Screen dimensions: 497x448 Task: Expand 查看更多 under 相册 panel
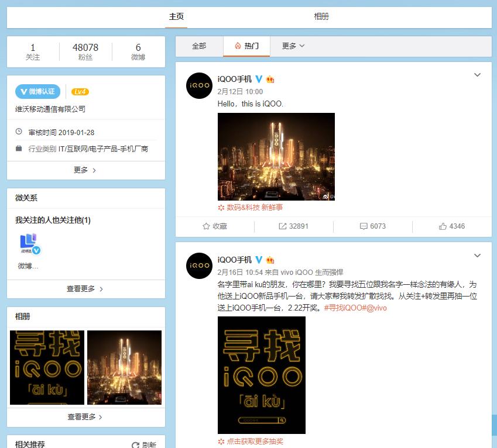[x=85, y=417]
